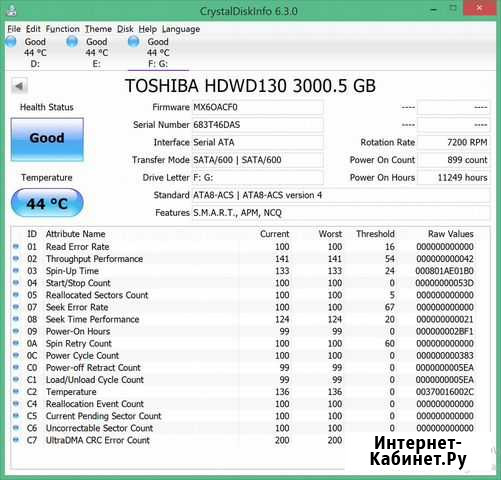Open the Disk menu

click(x=125, y=29)
